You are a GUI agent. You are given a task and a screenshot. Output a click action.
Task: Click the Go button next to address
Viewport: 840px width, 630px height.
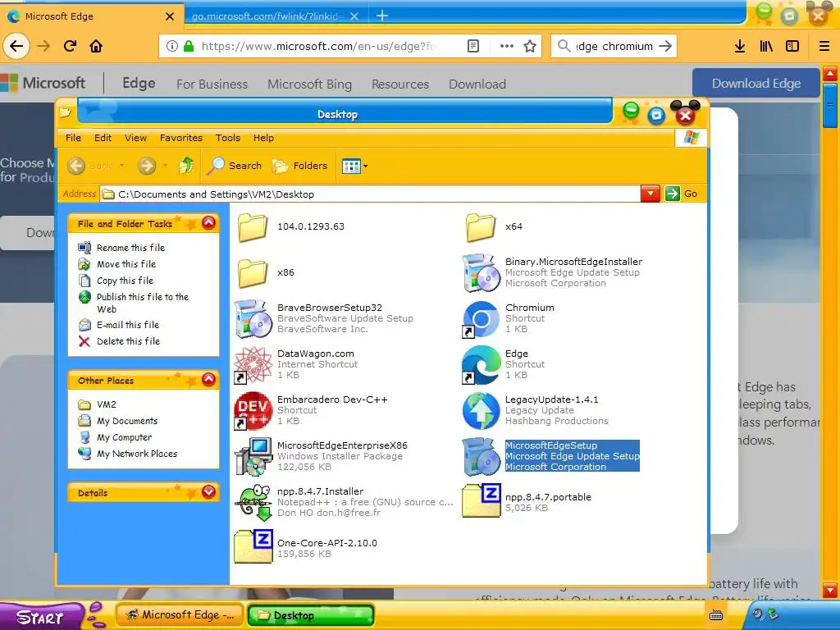682,194
